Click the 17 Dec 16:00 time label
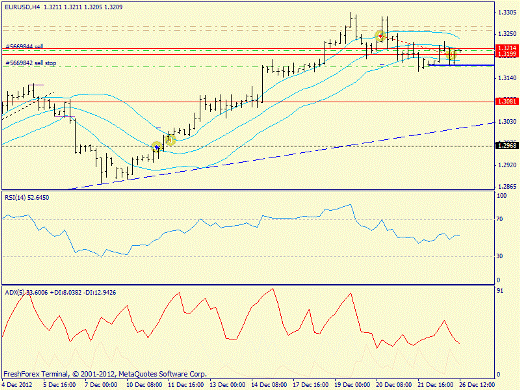The width and height of the screenshot is (520, 390). [311, 385]
